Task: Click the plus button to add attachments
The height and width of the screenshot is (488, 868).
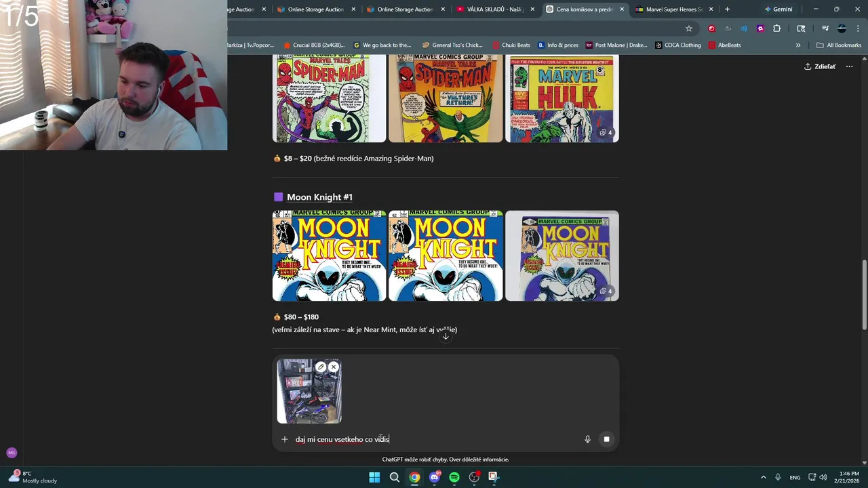Action: coord(285,439)
